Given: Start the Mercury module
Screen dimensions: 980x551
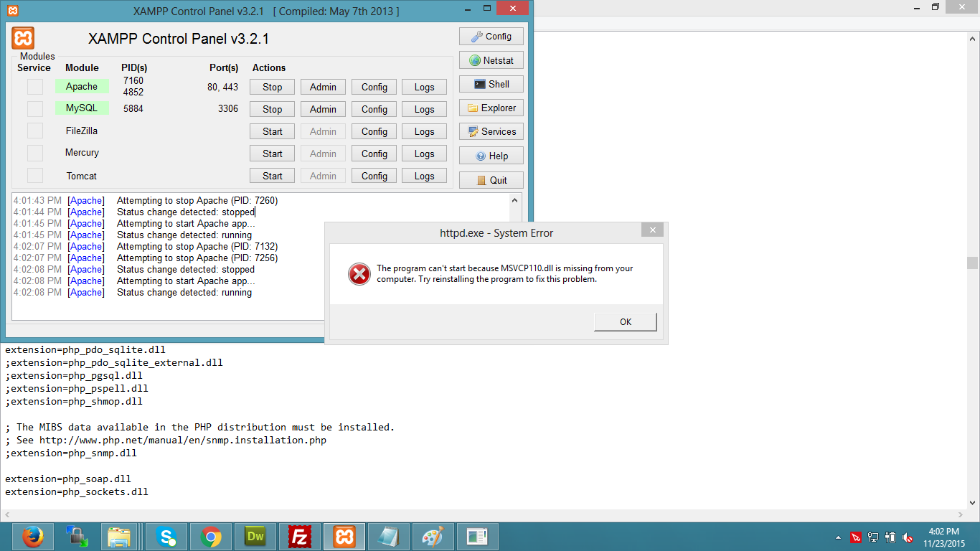Looking at the screenshot, I should 273,154.
